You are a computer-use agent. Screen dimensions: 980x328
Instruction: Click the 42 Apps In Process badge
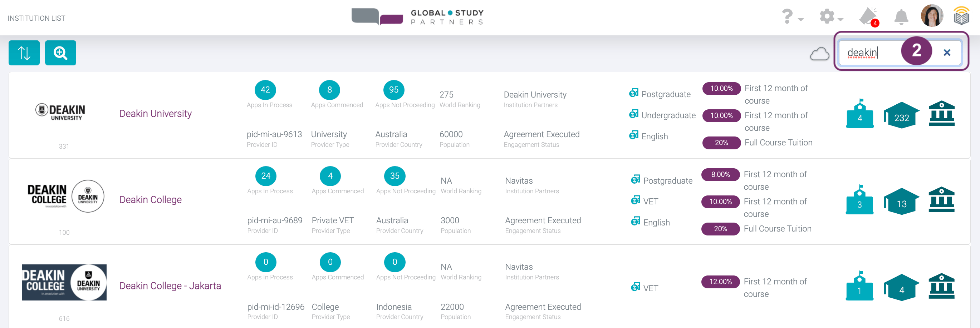265,90
